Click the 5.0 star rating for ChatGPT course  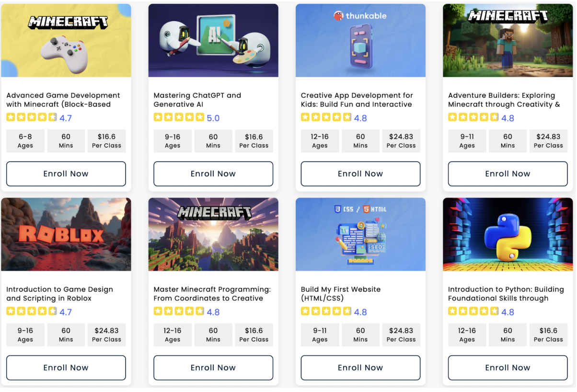186,117
